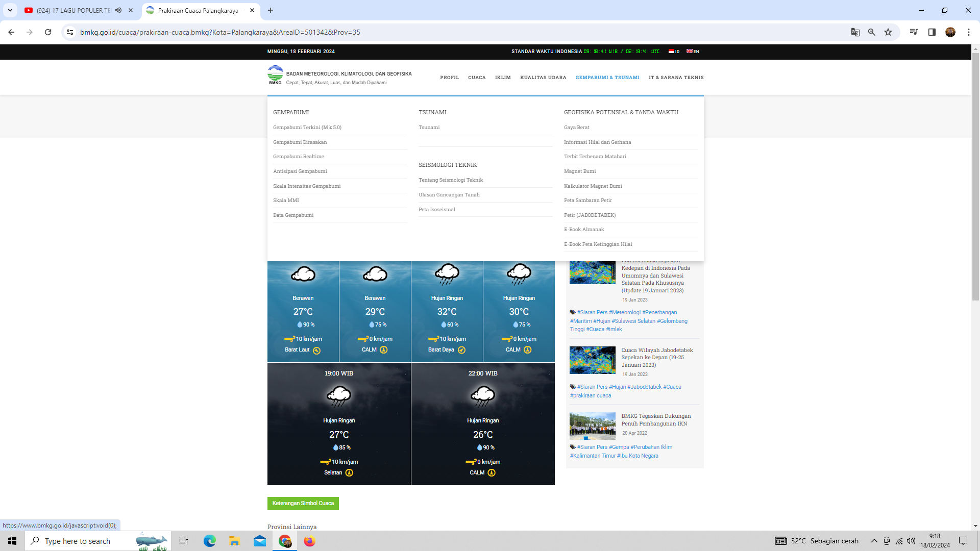Open the tab search dropdown arrow
980x551 pixels.
pos(10,10)
